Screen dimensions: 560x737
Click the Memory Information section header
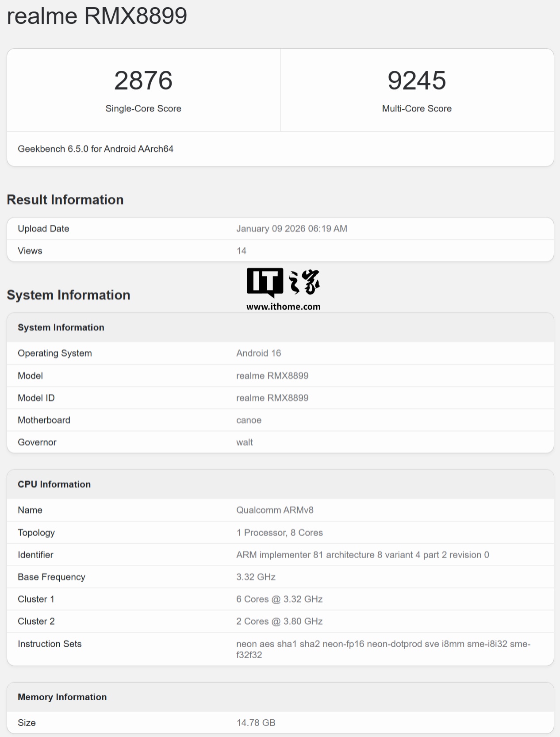click(x=62, y=697)
